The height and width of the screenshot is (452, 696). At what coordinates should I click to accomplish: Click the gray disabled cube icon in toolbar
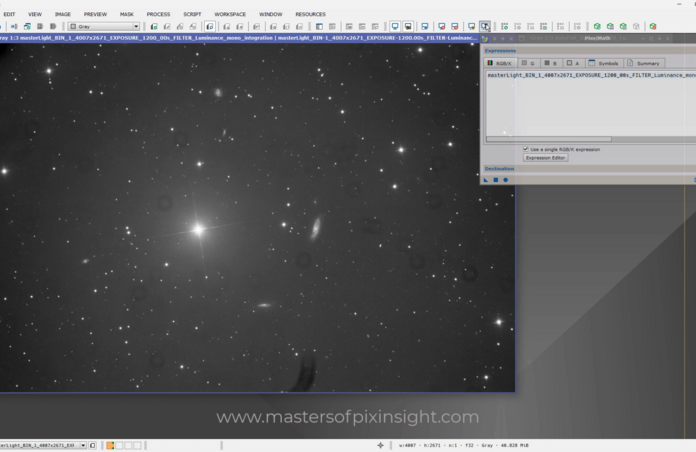[636, 27]
